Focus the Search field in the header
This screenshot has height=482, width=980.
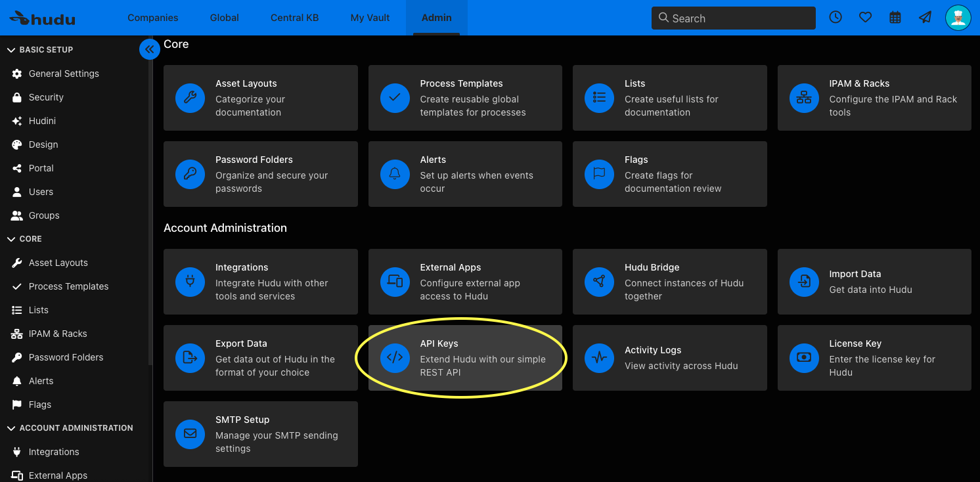click(x=734, y=18)
